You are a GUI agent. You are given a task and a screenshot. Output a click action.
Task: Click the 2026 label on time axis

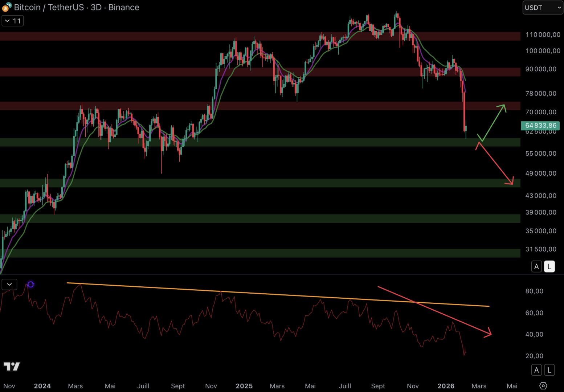446,386
